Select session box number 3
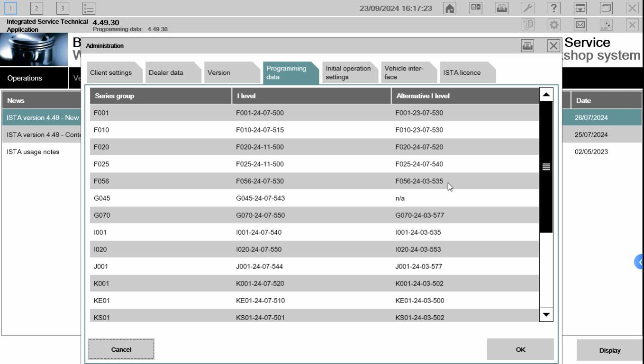The width and height of the screenshot is (644, 364). tap(63, 8)
